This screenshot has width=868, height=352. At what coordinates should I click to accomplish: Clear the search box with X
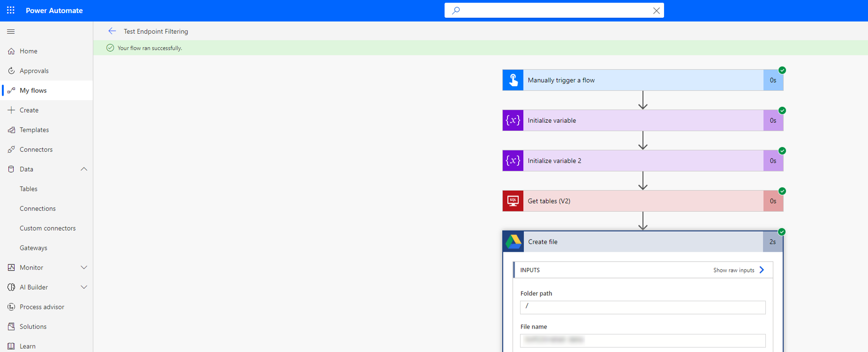point(656,10)
